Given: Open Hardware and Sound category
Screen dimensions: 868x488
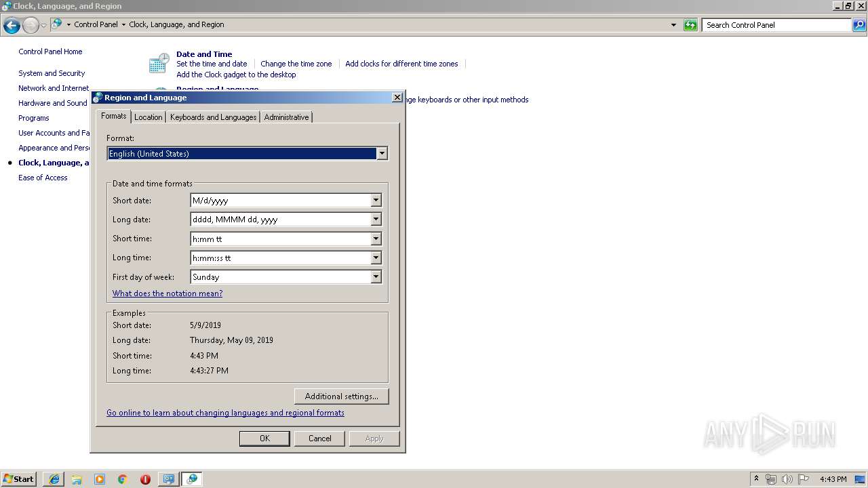Looking at the screenshot, I should [x=53, y=103].
